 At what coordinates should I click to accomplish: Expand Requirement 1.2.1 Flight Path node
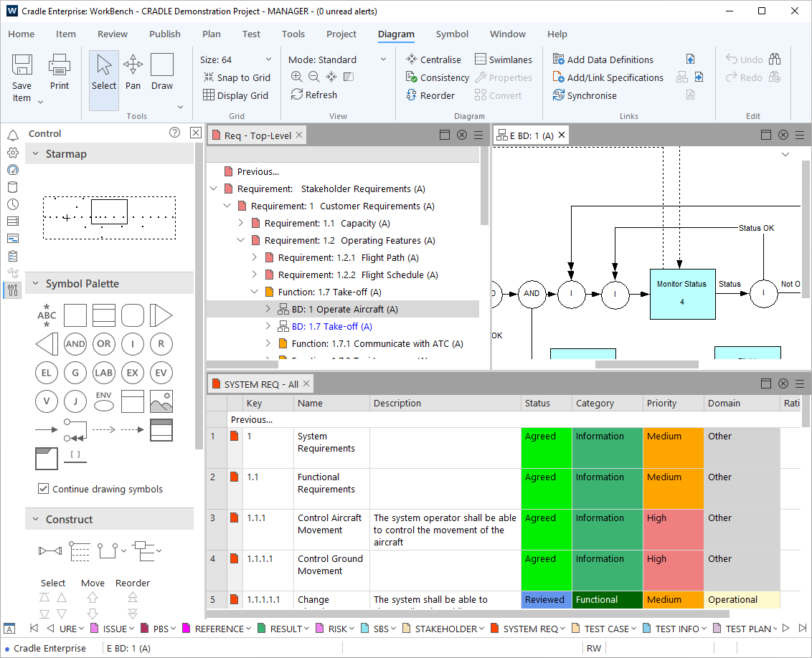[254, 257]
